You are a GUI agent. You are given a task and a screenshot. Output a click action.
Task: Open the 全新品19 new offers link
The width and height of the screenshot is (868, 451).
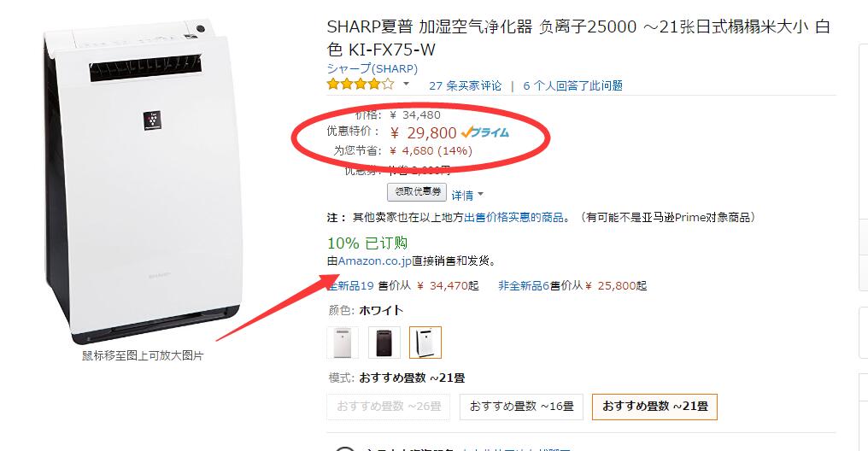pos(350,285)
